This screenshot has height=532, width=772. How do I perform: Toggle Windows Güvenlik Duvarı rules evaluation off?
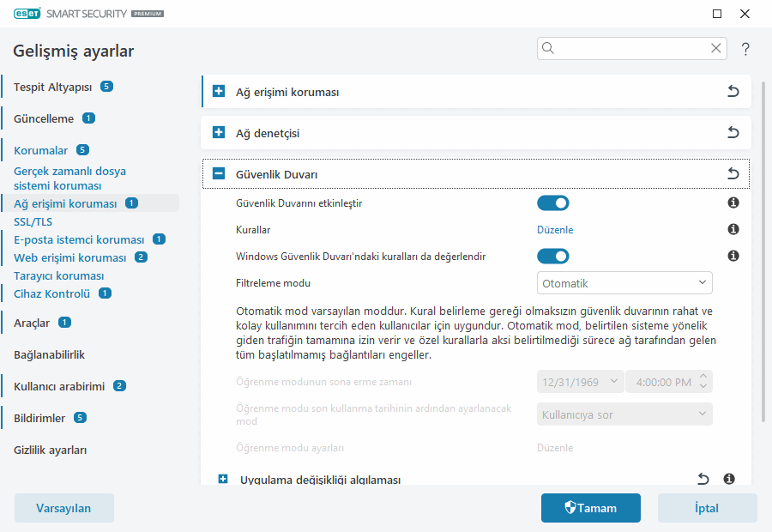tap(552, 256)
